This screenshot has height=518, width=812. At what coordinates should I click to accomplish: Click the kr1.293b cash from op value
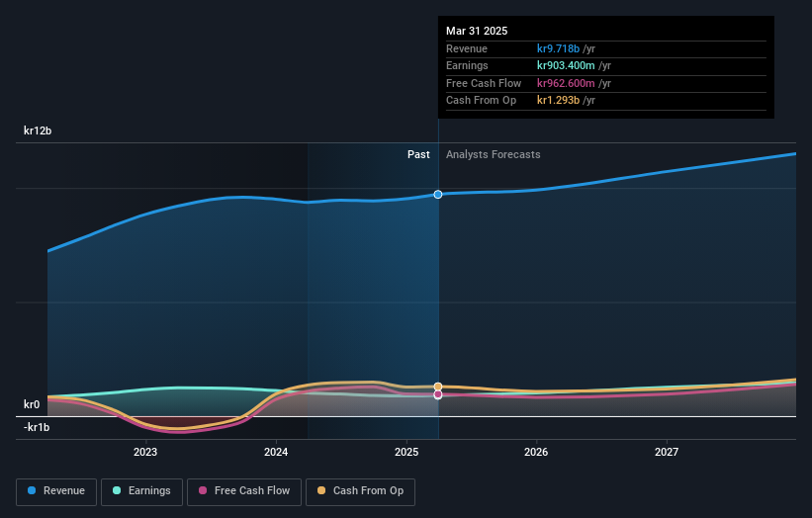558,101
